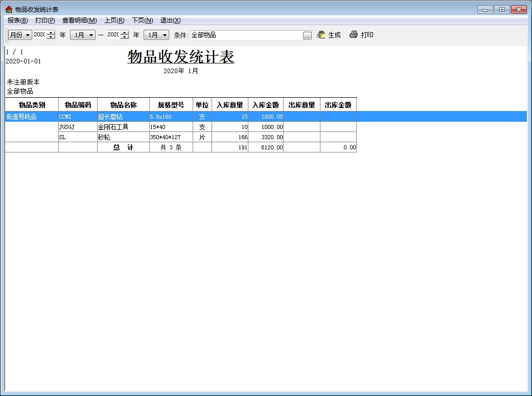Image resolution: width=532 pixels, height=396 pixels.
Task: Open the 打印(P) menu
Action: click(45, 20)
